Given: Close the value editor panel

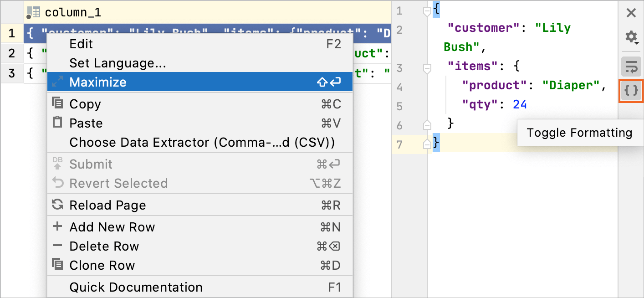Looking at the screenshot, I should click(631, 13).
